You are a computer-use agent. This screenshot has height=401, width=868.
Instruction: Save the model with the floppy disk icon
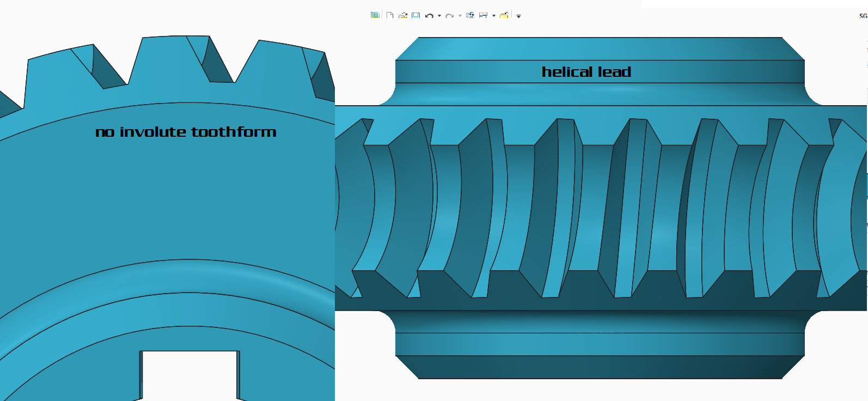click(416, 15)
